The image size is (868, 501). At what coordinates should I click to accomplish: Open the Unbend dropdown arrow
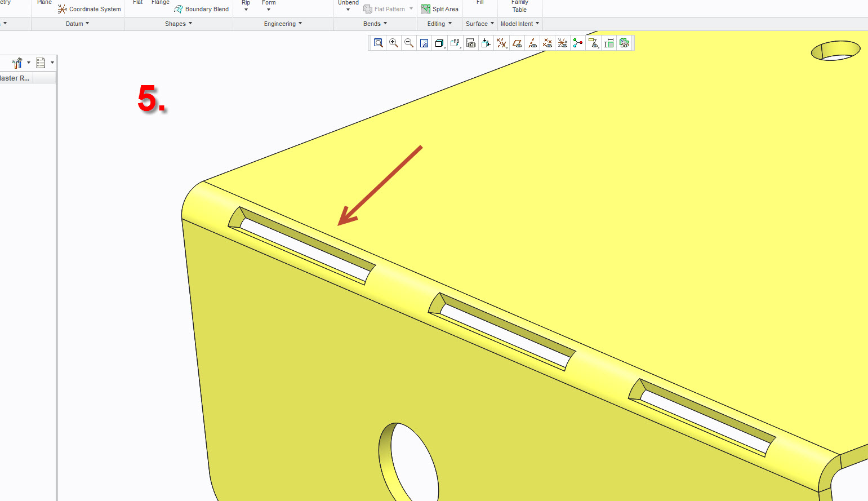(348, 10)
